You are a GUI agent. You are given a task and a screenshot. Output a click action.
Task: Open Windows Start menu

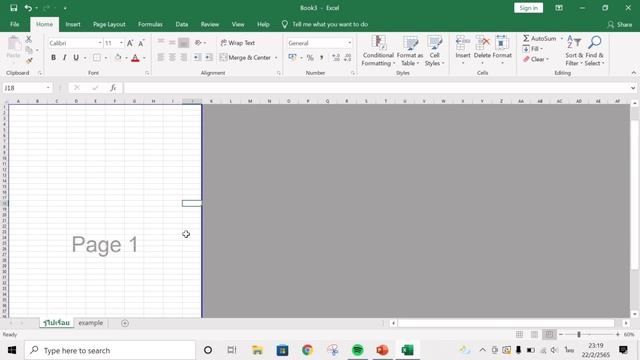pyautogui.click(x=12, y=350)
